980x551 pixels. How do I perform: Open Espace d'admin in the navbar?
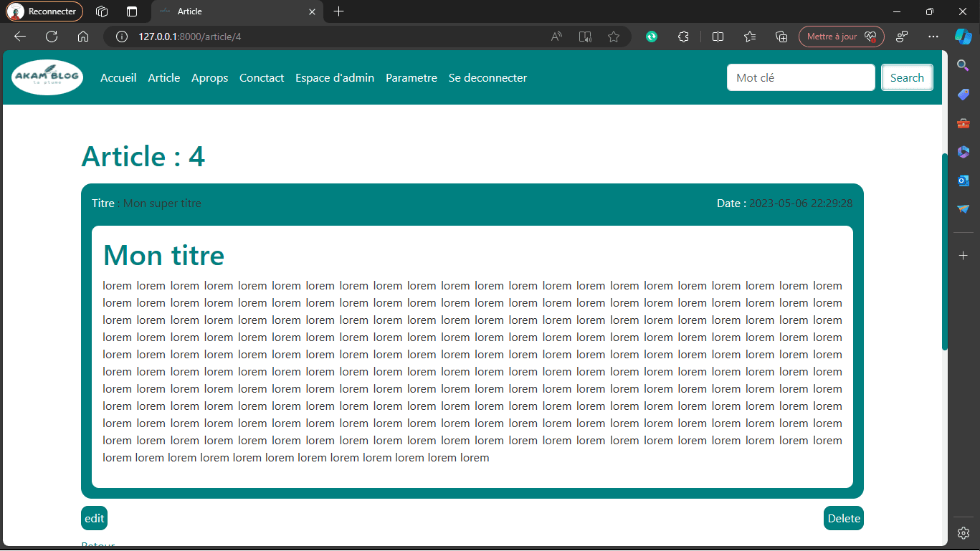335,78
